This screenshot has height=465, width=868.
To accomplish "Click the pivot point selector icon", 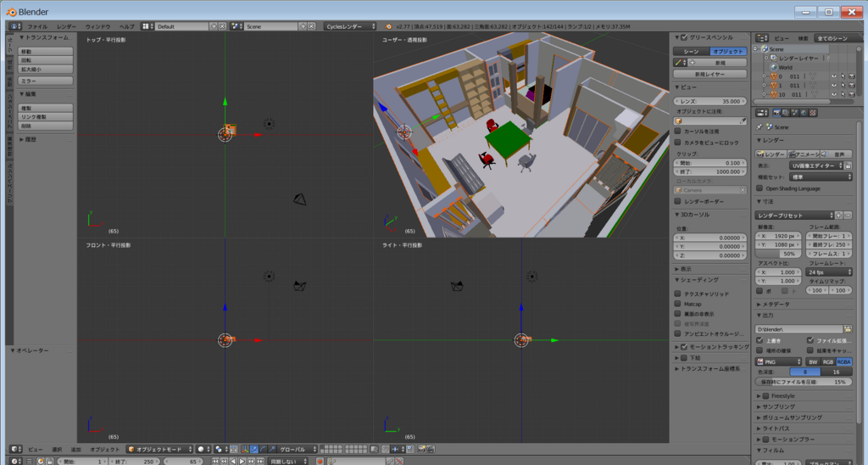I will (221, 450).
